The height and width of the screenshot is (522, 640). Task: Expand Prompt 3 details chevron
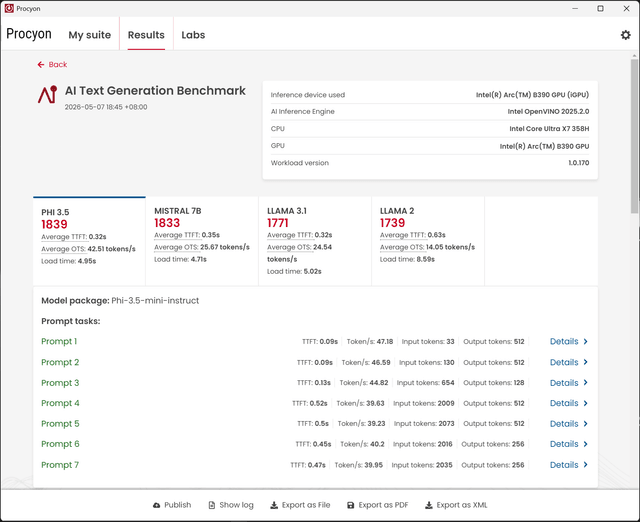pyautogui.click(x=585, y=383)
